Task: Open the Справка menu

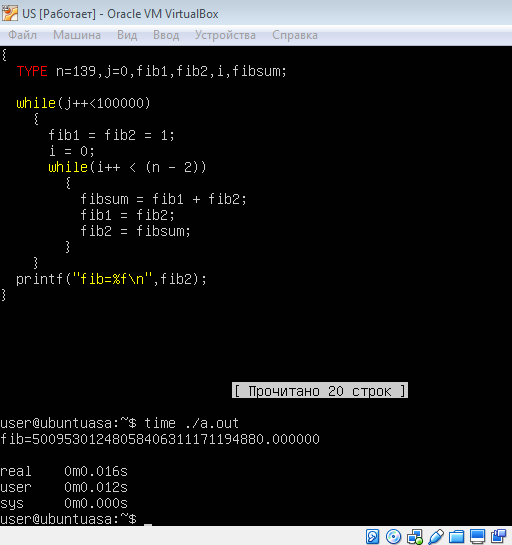Action: tap(295, 35)
